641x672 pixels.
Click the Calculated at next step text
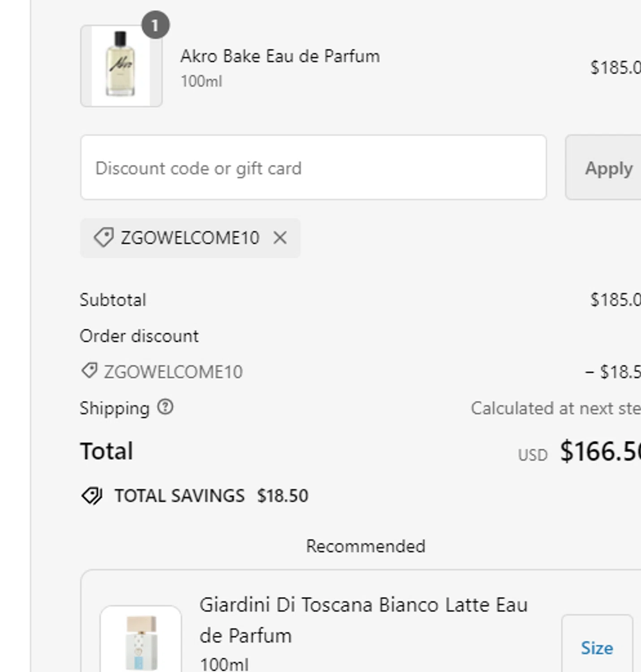point(555,408)
